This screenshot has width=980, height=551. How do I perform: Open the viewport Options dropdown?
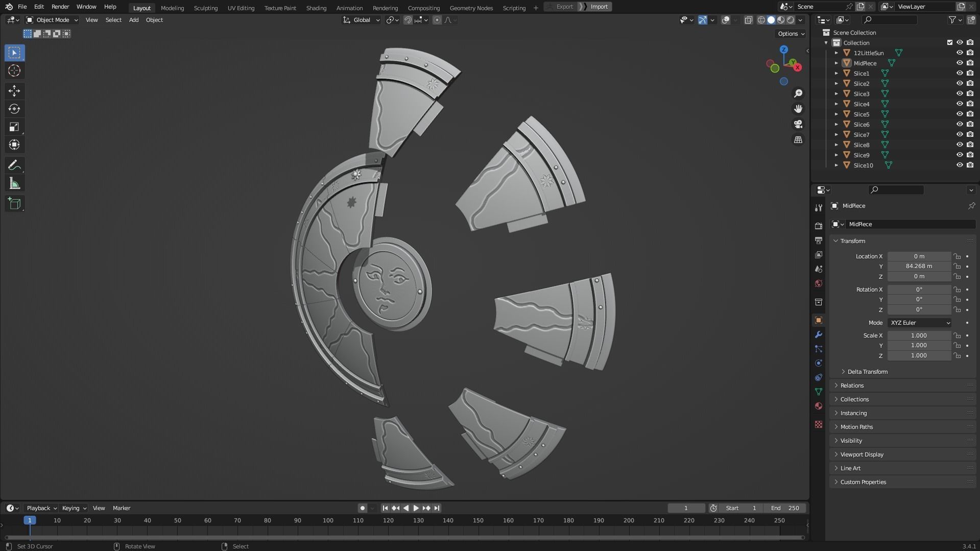tap(791, 34)
